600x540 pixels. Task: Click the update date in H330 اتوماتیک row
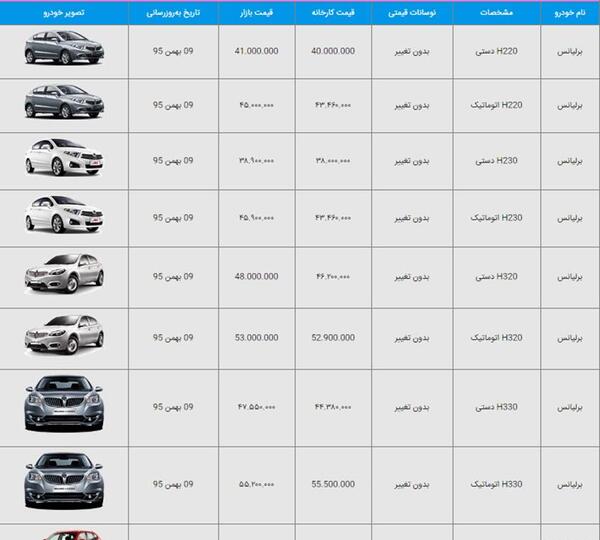pos(173,484)
